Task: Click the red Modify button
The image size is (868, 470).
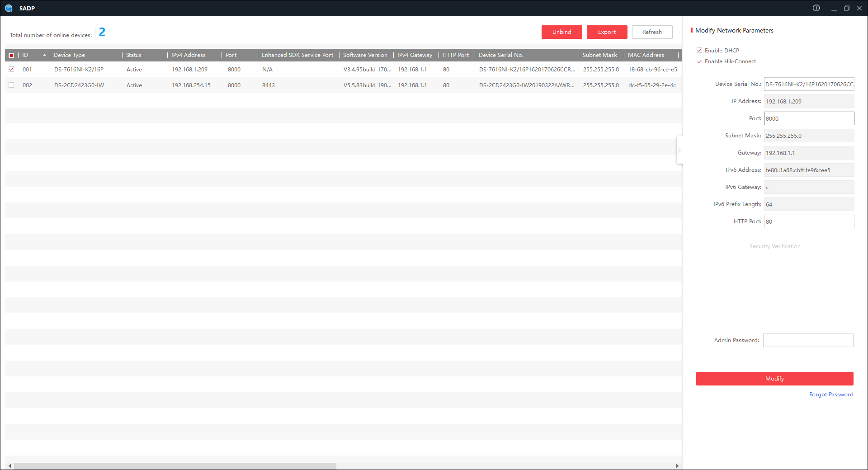Action: 774,379
